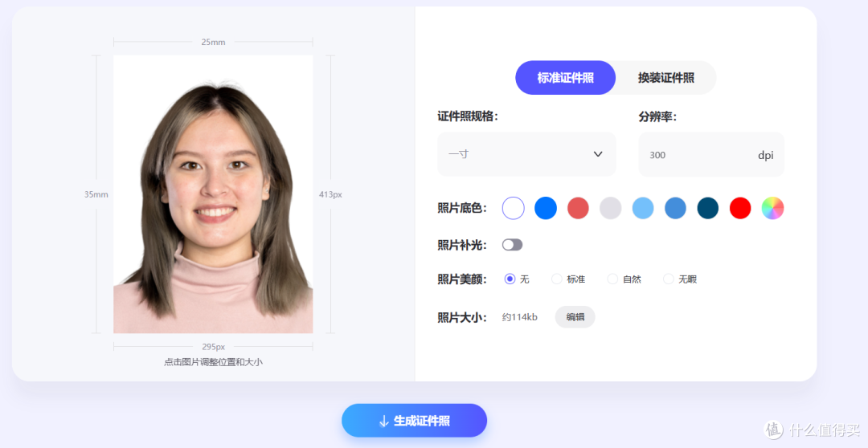The image size is (868, 448).
Task: Select the white background color swatch
Action: (x=513, y=208)
